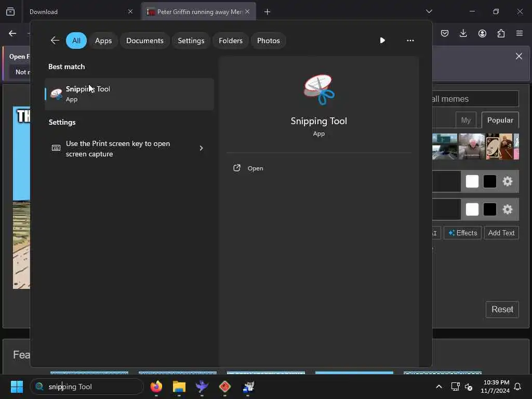The width and height of the screenshot is (532, 399).
Task: Open Firefox account icon
Action: point(482,33)
